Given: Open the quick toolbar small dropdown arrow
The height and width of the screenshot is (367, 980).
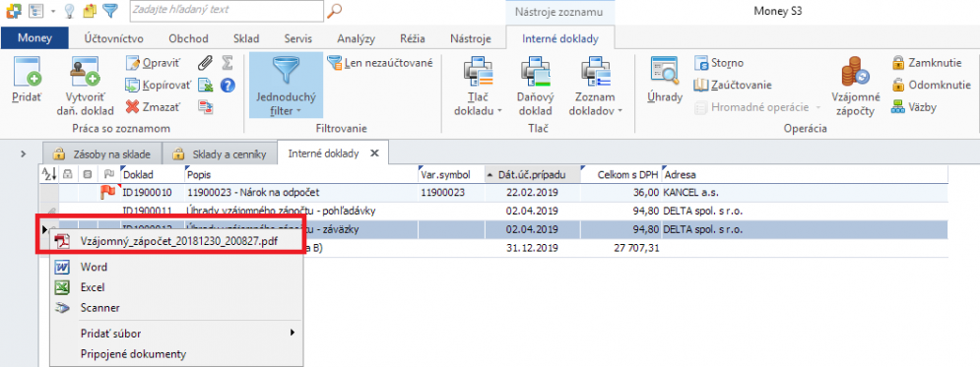Looking at the screenshot, I should point(53,11).
